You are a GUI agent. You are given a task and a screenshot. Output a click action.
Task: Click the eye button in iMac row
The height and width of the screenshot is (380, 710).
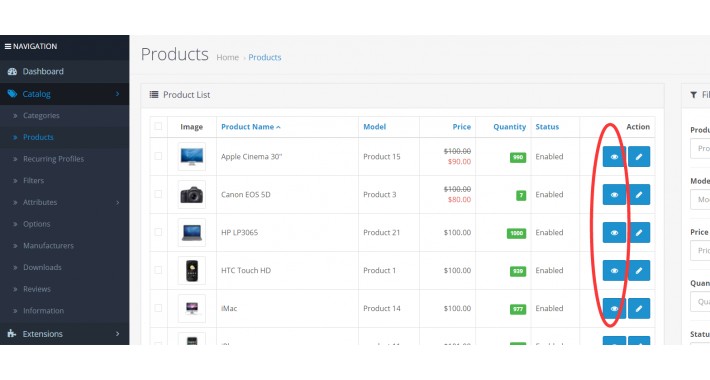coord(614,308)
